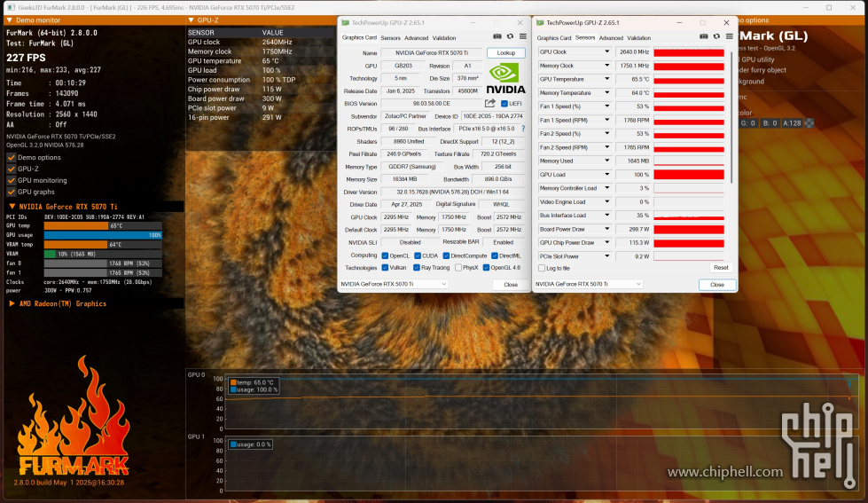Open the GPU Clock sensor dropdown arrow

click(606, 51)
